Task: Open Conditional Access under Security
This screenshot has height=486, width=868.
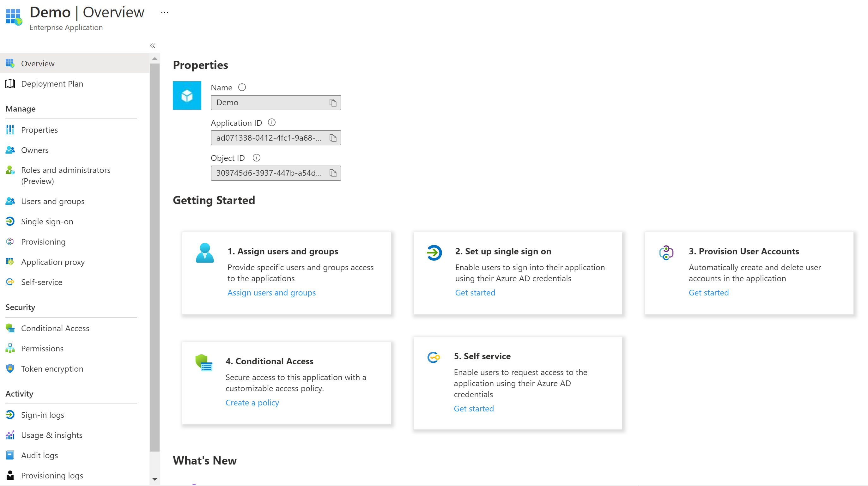Action: [x=55, y=328]
